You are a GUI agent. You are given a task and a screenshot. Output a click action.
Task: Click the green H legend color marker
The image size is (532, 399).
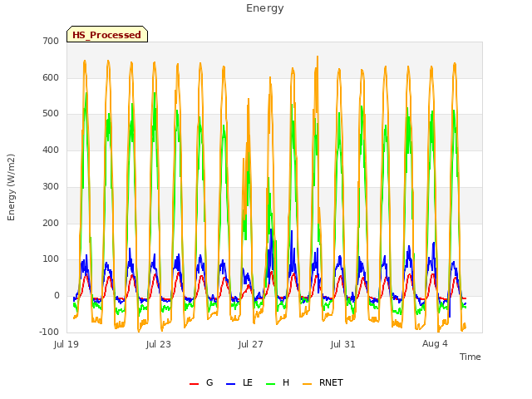270,384
